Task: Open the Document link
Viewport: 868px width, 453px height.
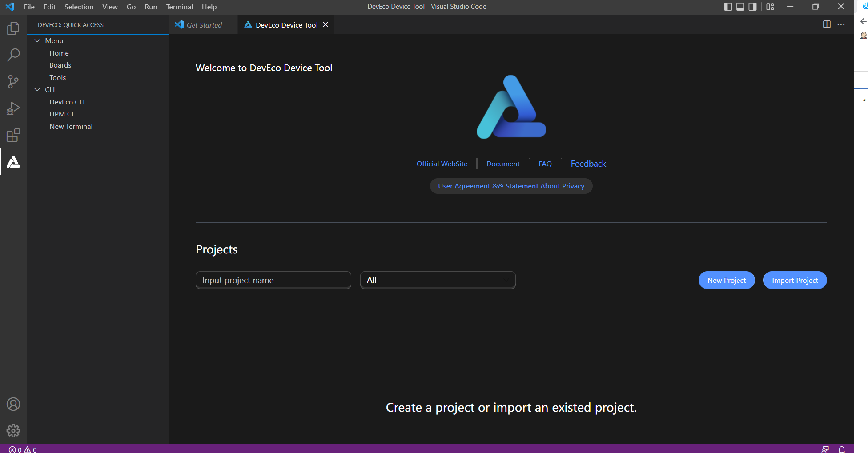Action: coord(503,164)
